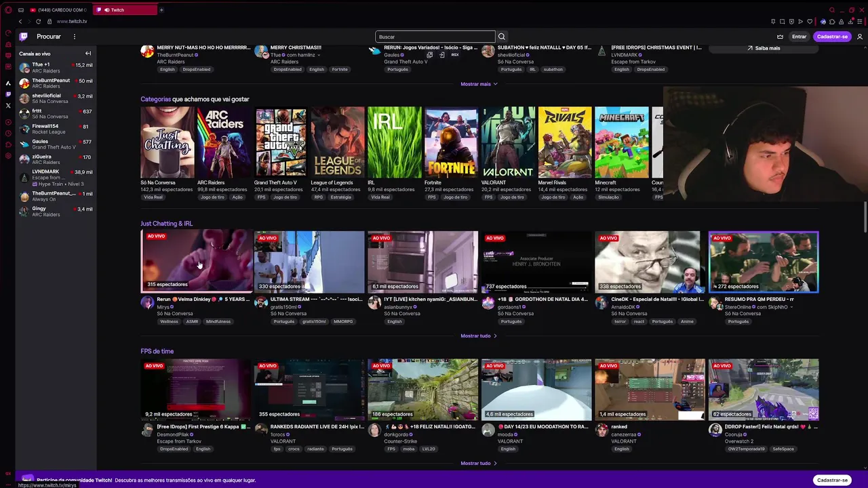Image resolution: width=868 pixels, height=488 pixels.
Task: Open the Procurar browse menu
Action: click(x=49, y=37)
